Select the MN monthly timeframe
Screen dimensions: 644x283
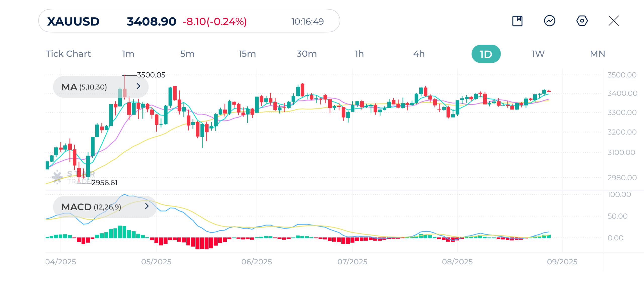pos(597,54)
